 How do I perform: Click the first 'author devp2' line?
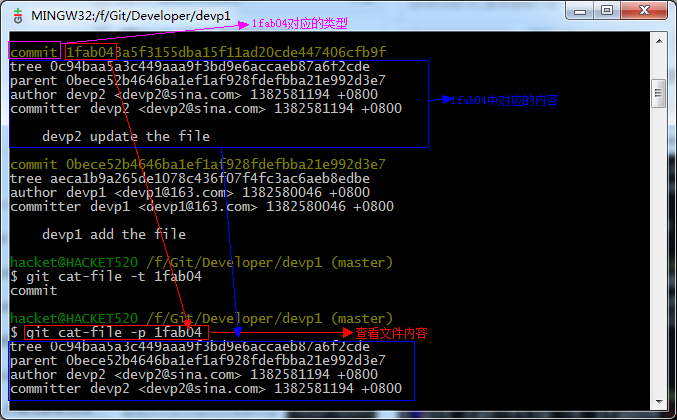point(194,95)
